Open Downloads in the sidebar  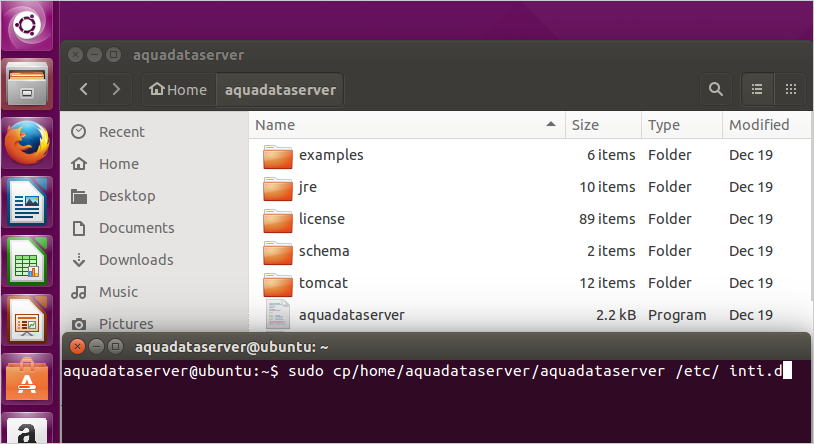tap(136, 260)
